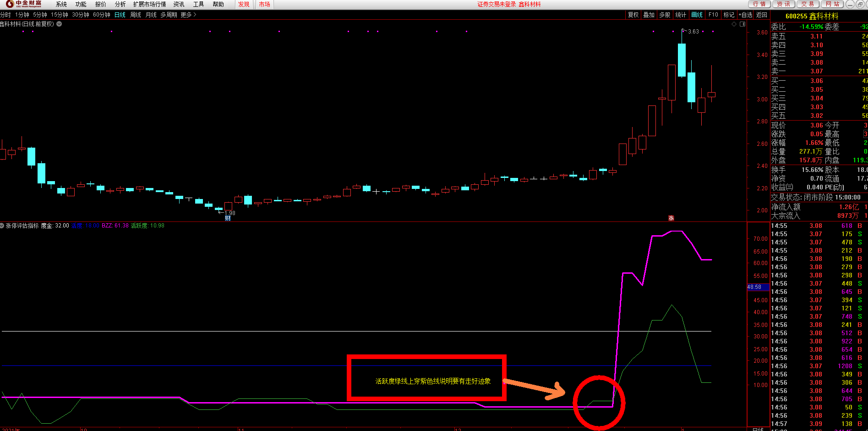Open the 资讯 menu in the menu bar
This screenshot has width=868, height=431.
pos(179,4)
